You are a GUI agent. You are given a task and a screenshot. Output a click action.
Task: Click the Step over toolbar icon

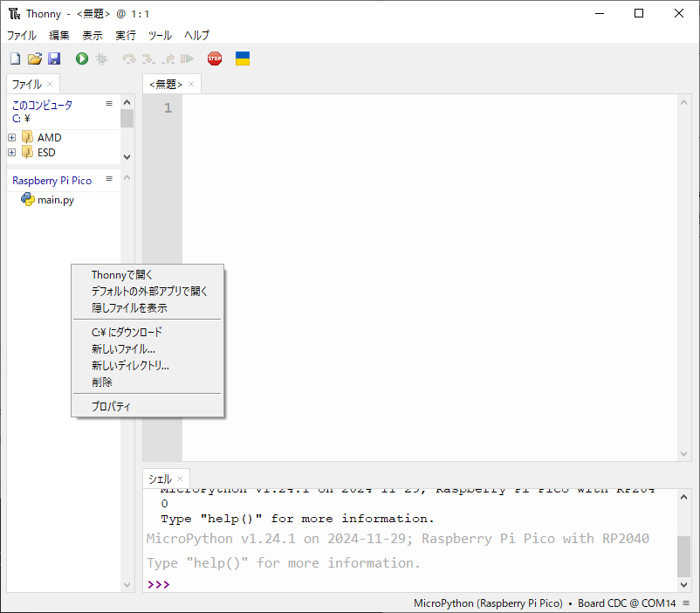click(129, 59)
